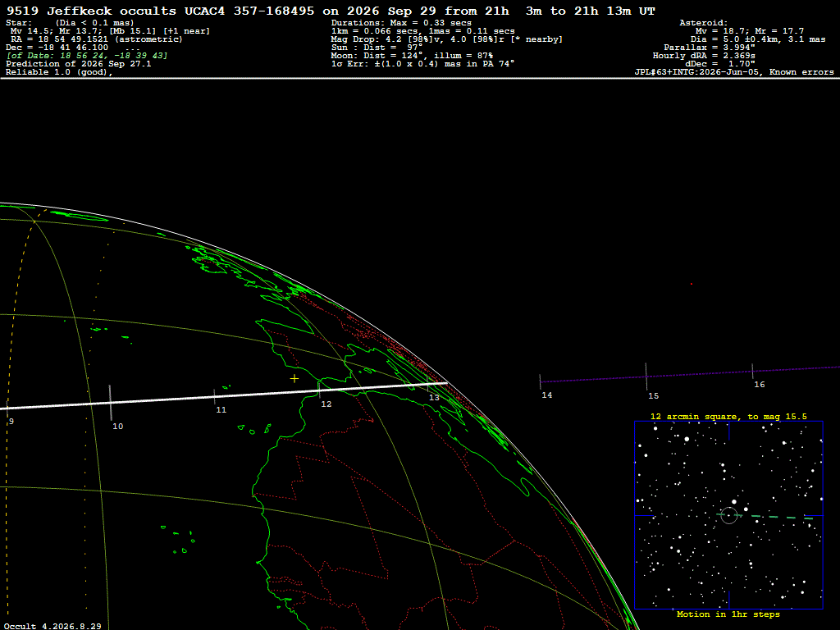The image size is (840, 630).
Task: Select time tick labeled 12 on path
Action: coord(319,390)
